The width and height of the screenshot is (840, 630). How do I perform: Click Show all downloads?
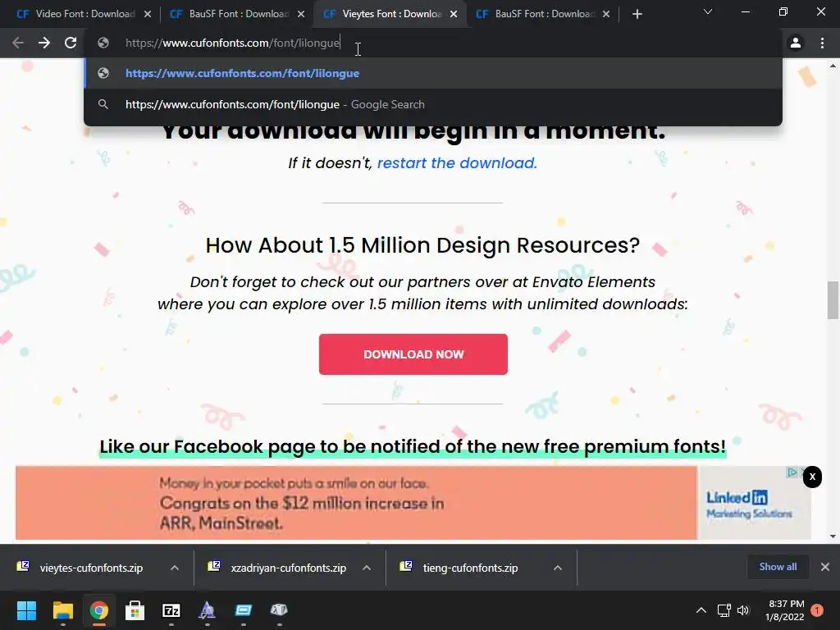tap(778, 567)
